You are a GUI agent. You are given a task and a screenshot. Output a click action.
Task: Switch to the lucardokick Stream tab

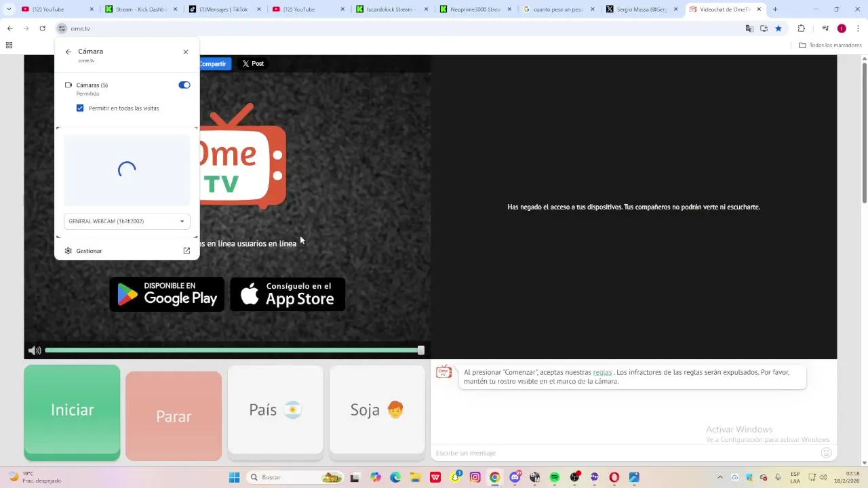coord(391,9)
